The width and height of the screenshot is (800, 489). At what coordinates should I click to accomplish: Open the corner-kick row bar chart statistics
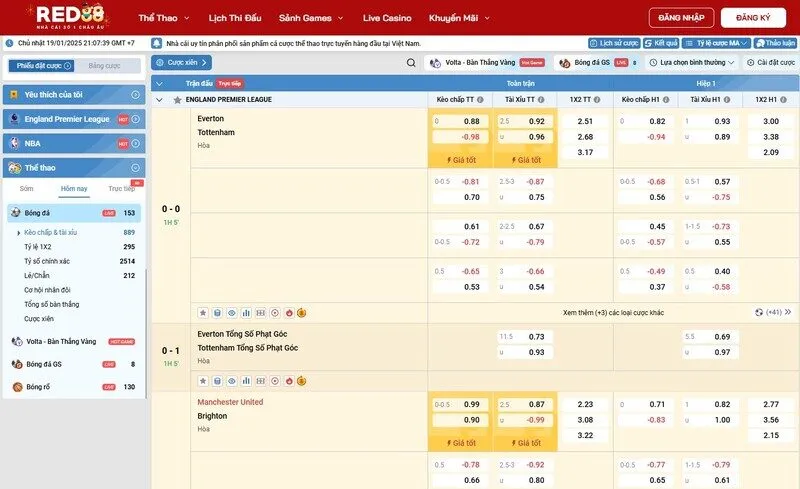246,381
